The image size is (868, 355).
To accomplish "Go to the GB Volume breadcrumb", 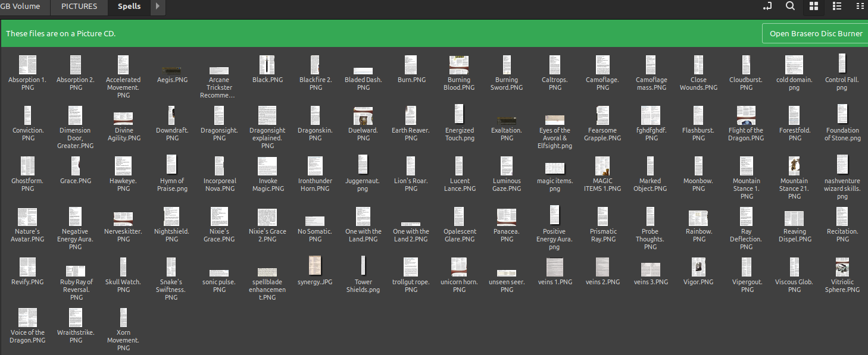I will pos(20,7).
